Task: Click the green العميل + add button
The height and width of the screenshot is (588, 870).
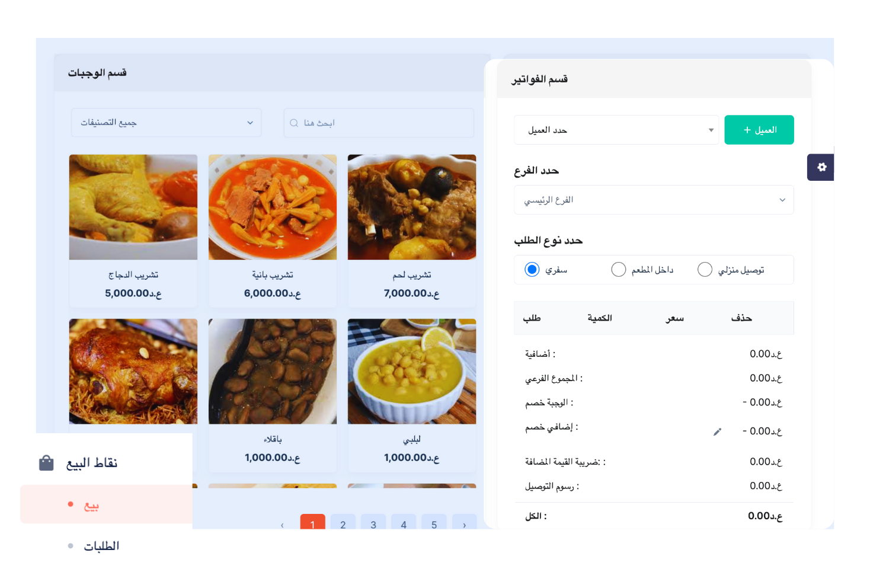Action: coord(759,130)
